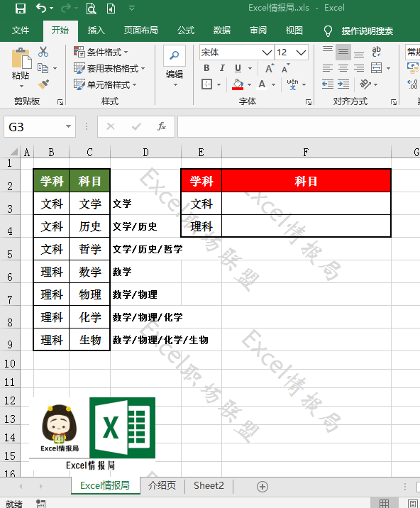This screenshot has width=420, height=508.
Task: Toggle italic formatting
Action: (x=222, y=68)
